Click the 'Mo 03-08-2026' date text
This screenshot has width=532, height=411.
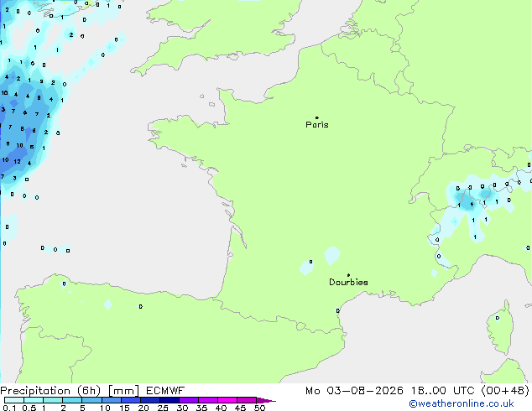[354, 391]
